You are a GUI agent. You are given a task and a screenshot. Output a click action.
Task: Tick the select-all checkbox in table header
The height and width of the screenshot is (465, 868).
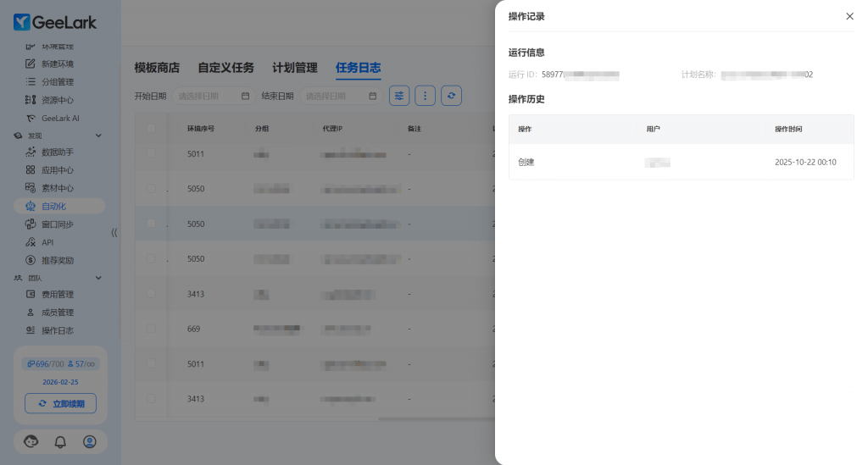tap(151, 129)
